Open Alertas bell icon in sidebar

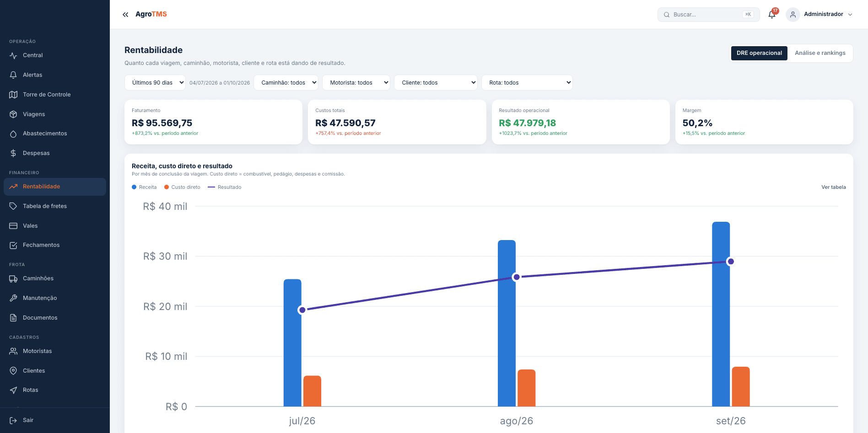13,75
